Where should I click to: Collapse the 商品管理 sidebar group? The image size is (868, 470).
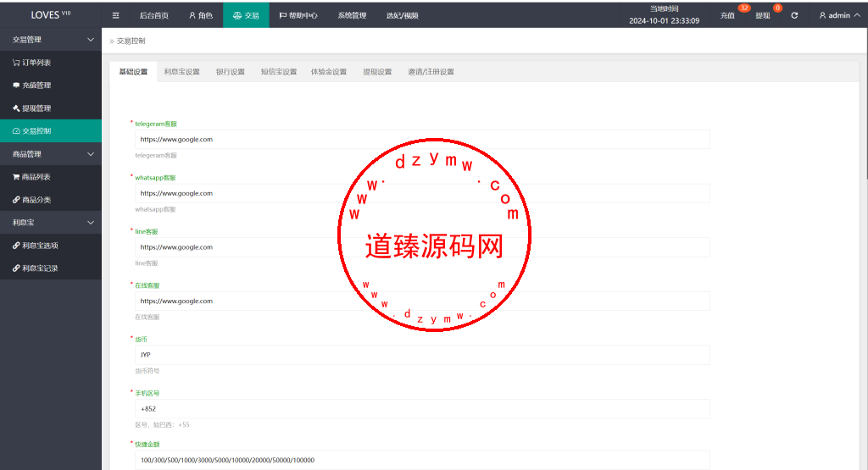(x=51, y=154)
